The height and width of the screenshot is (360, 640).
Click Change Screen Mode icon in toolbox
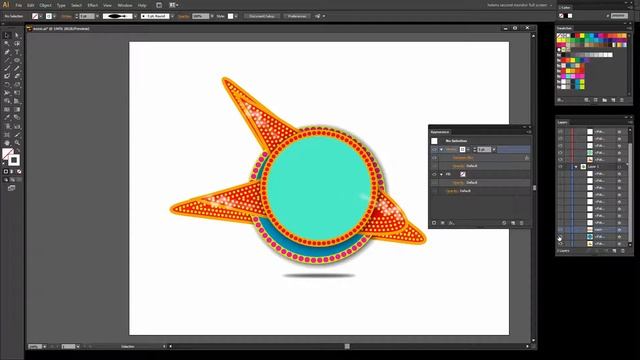(11, 188)
